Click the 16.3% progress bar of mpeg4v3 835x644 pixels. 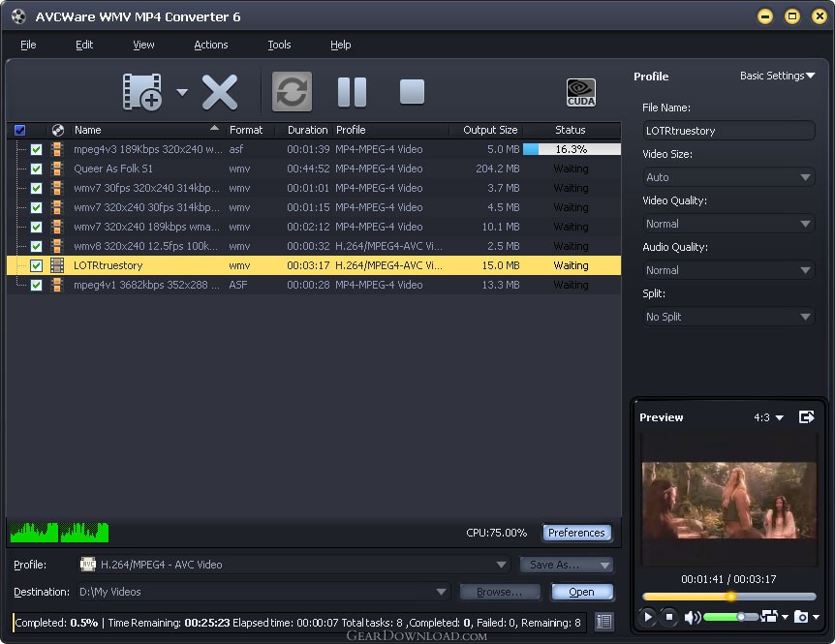point(572,149)
